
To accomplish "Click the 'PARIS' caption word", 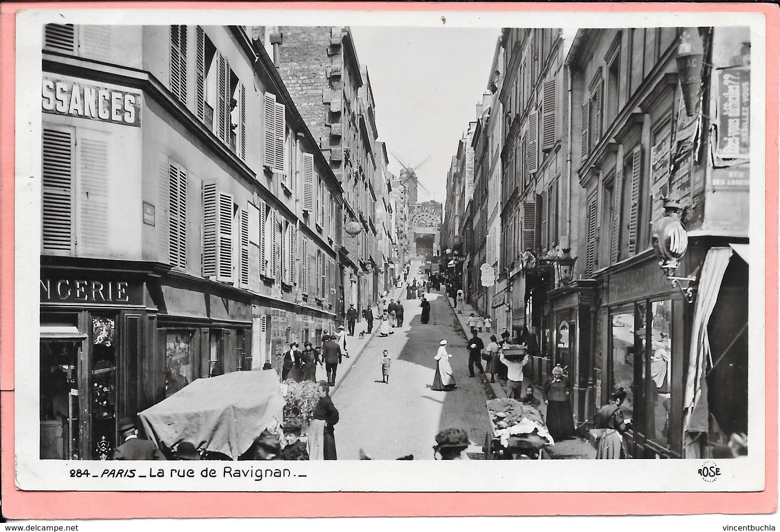I will pyautogui.click(x=119, y=473).
